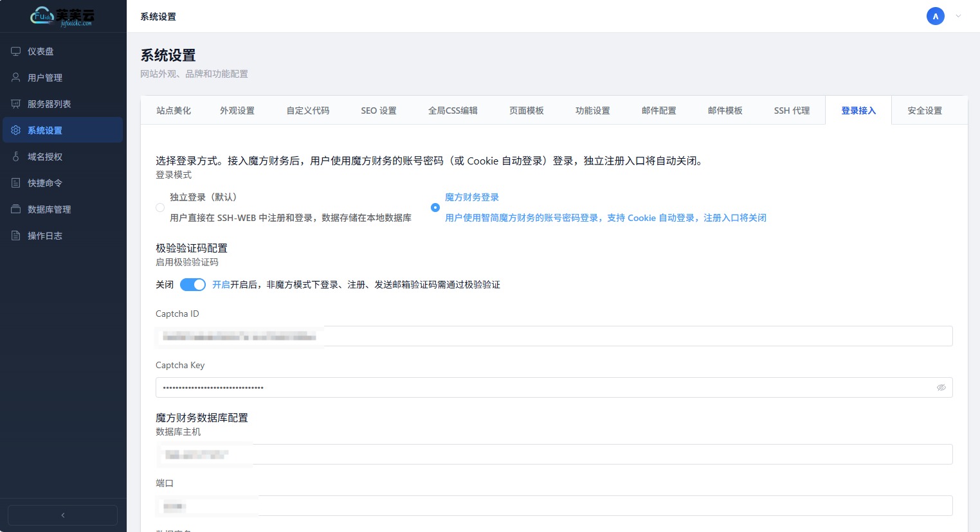The image size is (980, 532).
Task: Click the 魔方财务数据库配置 heading
Action: tap(202, 418)
